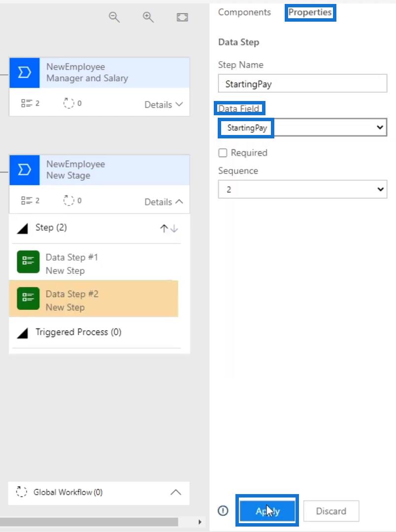
Task: Click the NewEmployee Manager and Salary title
Action: (x=87, y=72)
